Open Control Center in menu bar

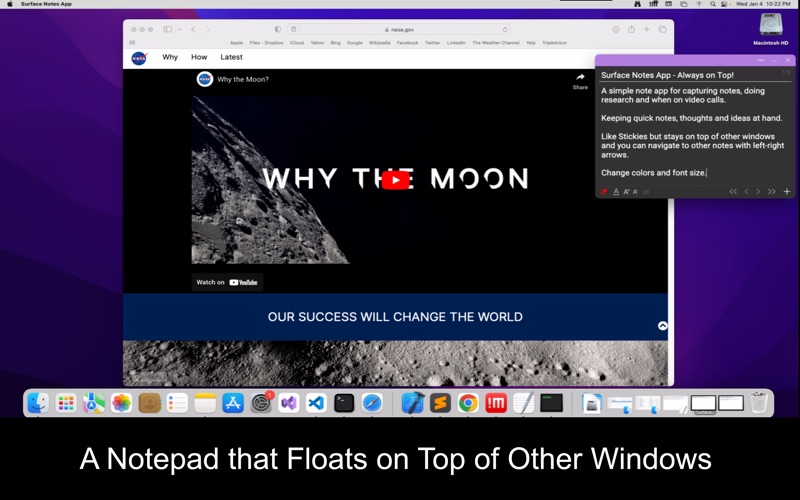click(x=724, y=4)
